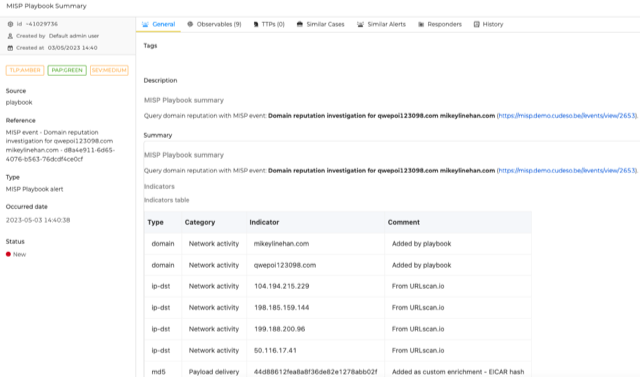Click the Indicators table label

point(167,200)
